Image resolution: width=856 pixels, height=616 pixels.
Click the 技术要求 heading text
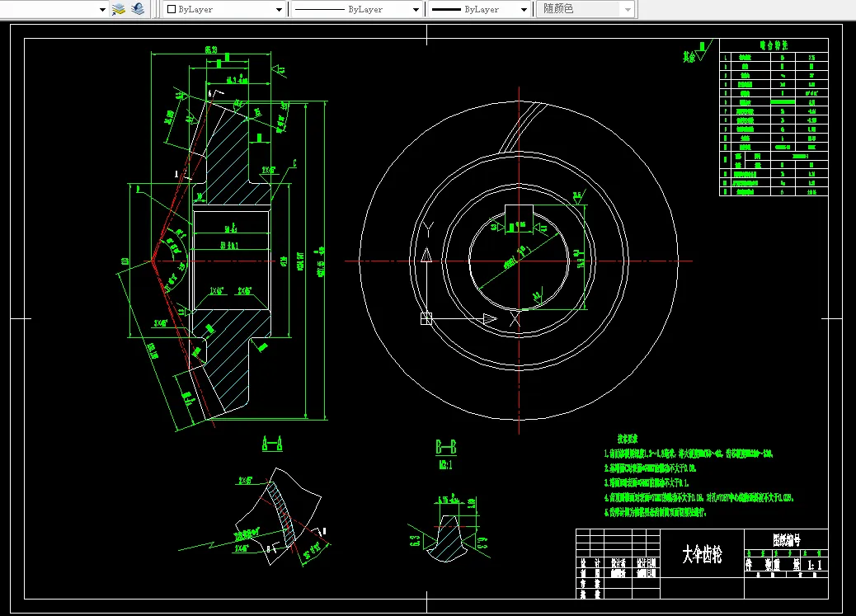click(628, 439)
